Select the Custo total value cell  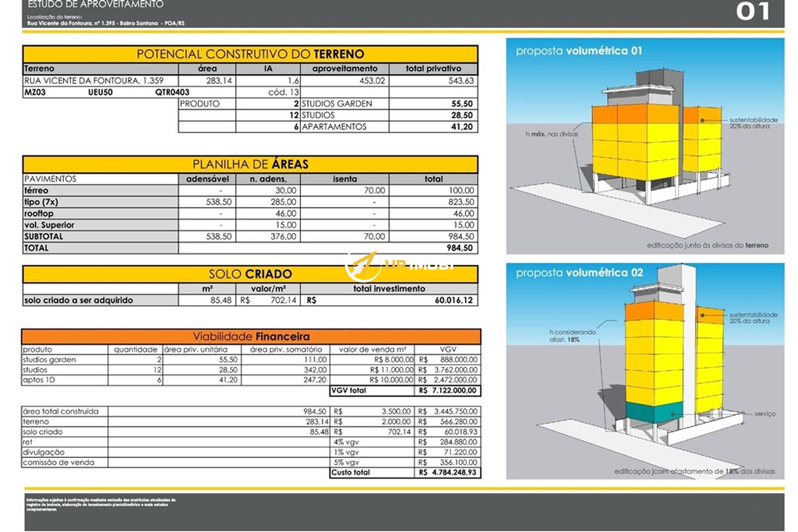click(448, 473)
